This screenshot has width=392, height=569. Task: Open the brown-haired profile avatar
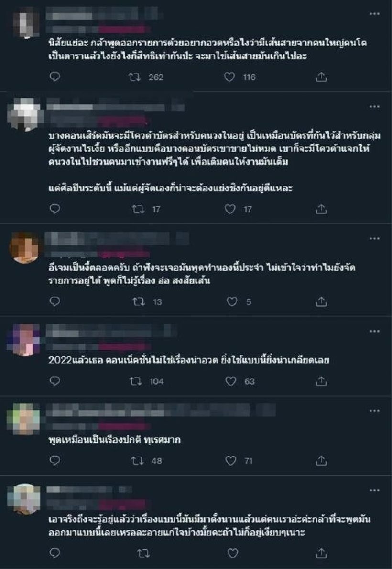point(24,247)
